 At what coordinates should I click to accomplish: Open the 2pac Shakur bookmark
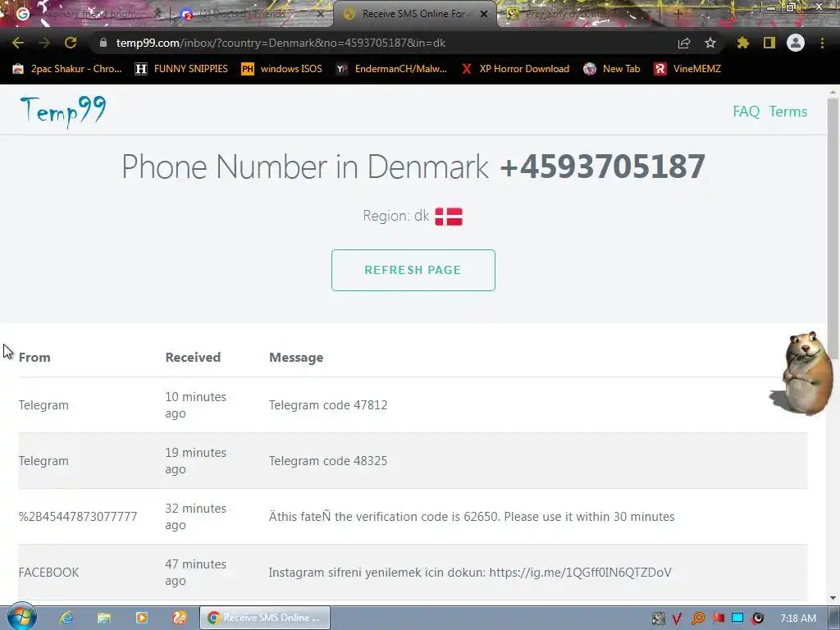click(x=67, y=69)
